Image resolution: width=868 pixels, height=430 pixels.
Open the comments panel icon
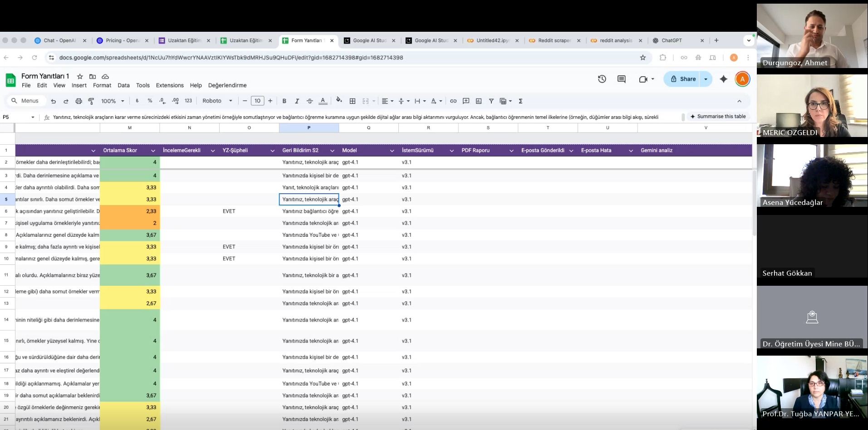621,79
